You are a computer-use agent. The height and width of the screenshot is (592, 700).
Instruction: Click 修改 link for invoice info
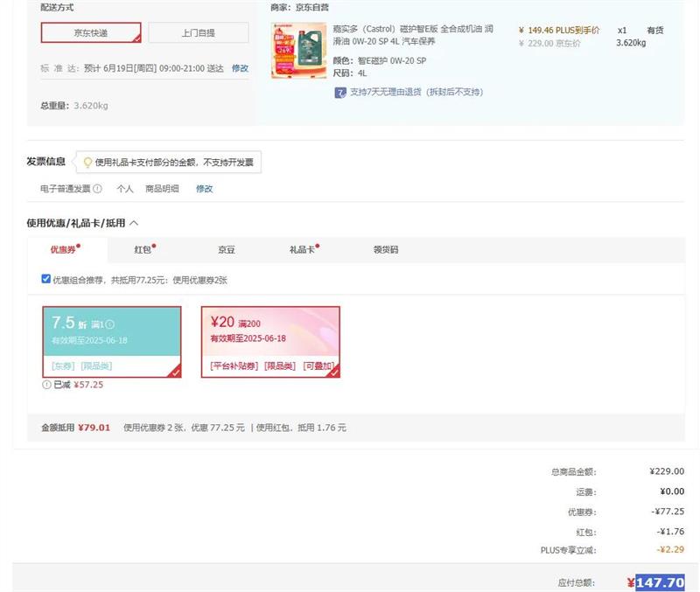(204, 188)
